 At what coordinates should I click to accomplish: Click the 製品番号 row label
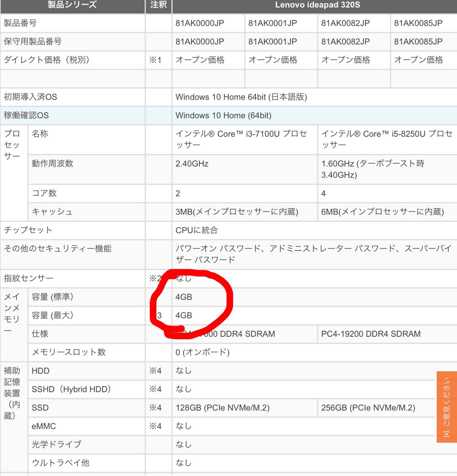(x=20, y=23)
